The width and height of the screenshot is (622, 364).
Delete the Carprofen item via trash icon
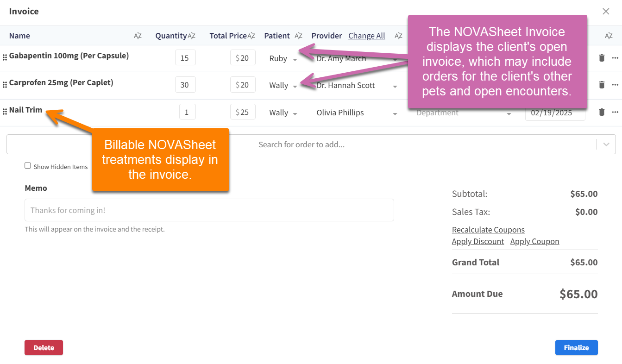point(601,85)
